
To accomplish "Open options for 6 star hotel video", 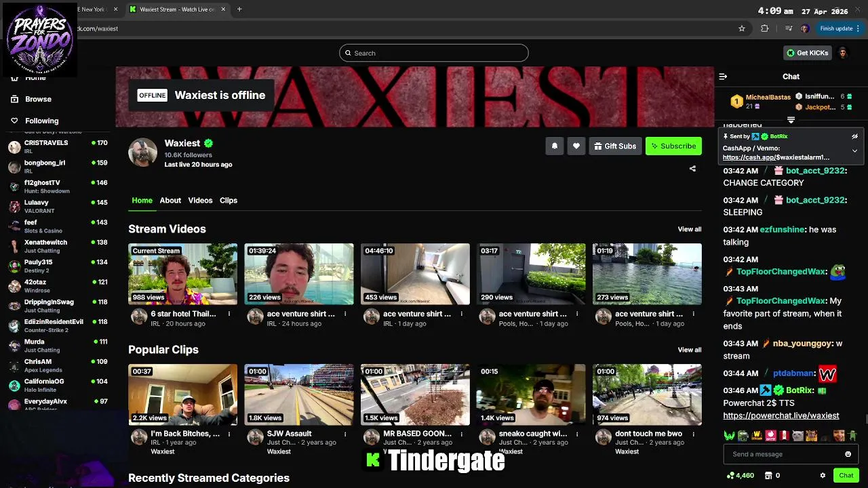I will (229, 314).
